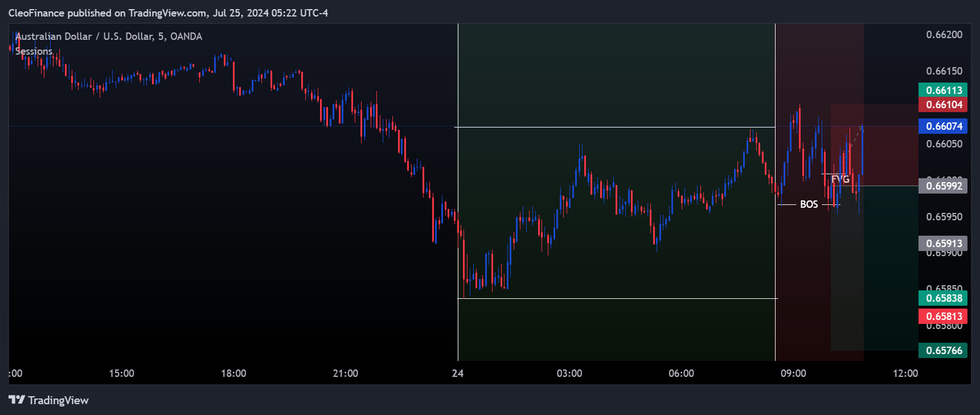980x415 pixels.
Task: Select the FVG label on the chart
Action: point(840,179)
